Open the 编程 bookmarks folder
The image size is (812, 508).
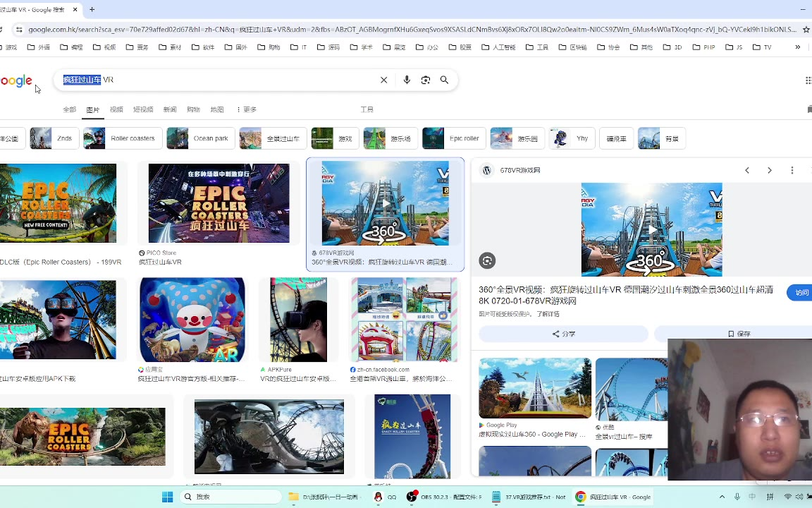(x=71, y=47)
